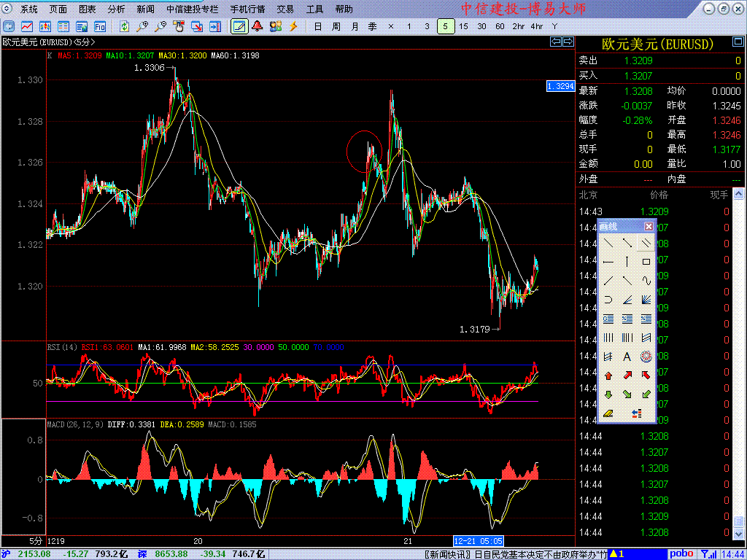Image resolution: width=747 pixels, height=560 pixels.
Task: Open the 系统 menu
Action: [29, 9]
